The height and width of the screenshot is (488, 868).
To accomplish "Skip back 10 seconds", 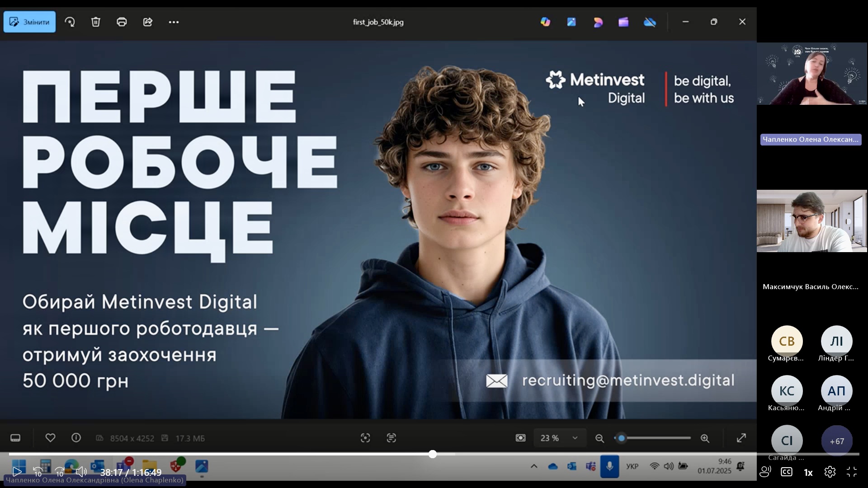I will 38,472.
